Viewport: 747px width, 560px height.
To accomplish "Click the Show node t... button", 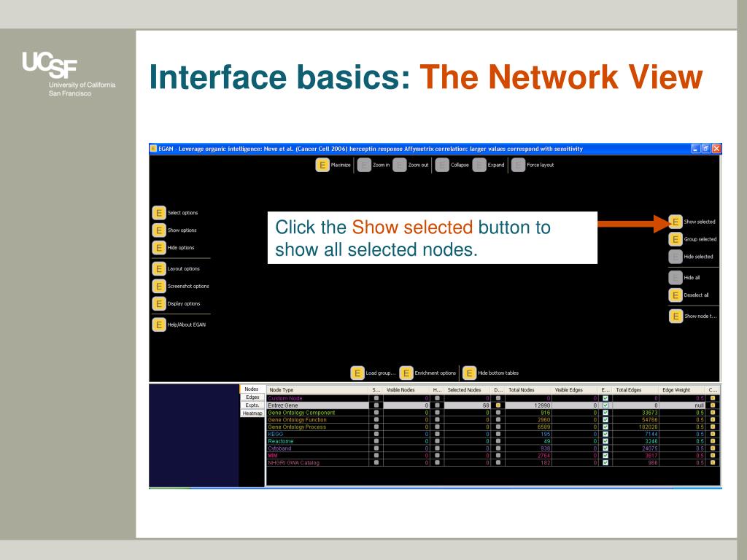I will pos(676,316).
